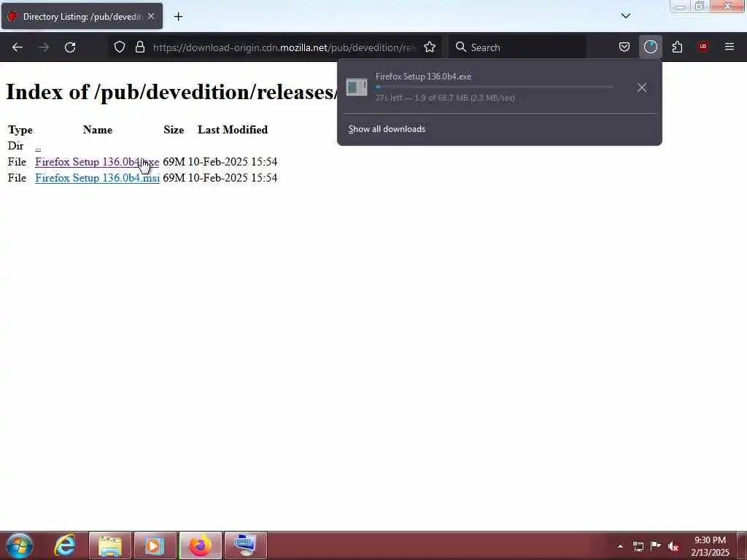Switch to Firefox in the taskbar

coord(201,545)
